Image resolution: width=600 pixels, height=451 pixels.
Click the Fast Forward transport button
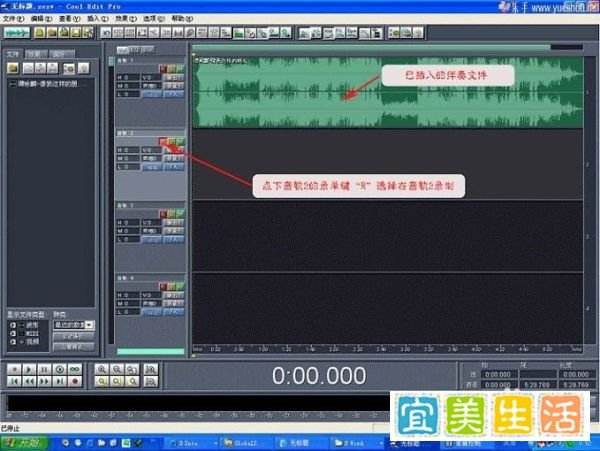pos(44,381)
